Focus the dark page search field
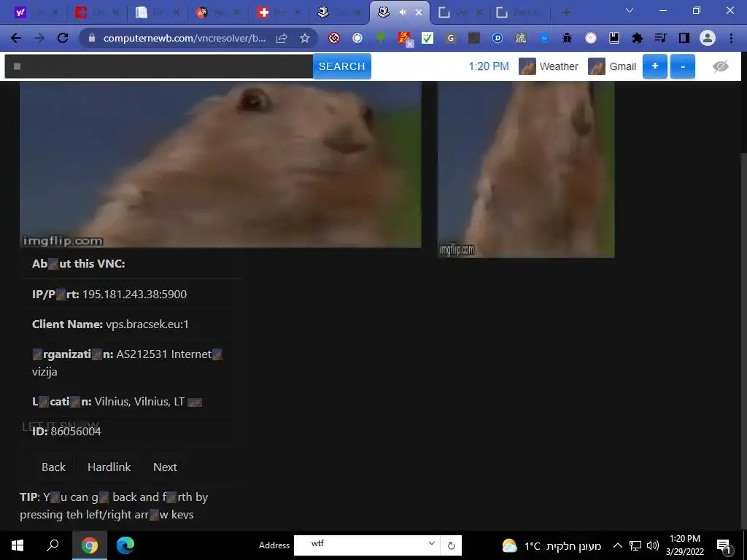The width and height of the screenshot is (747, 560). [x=158, y=66]
